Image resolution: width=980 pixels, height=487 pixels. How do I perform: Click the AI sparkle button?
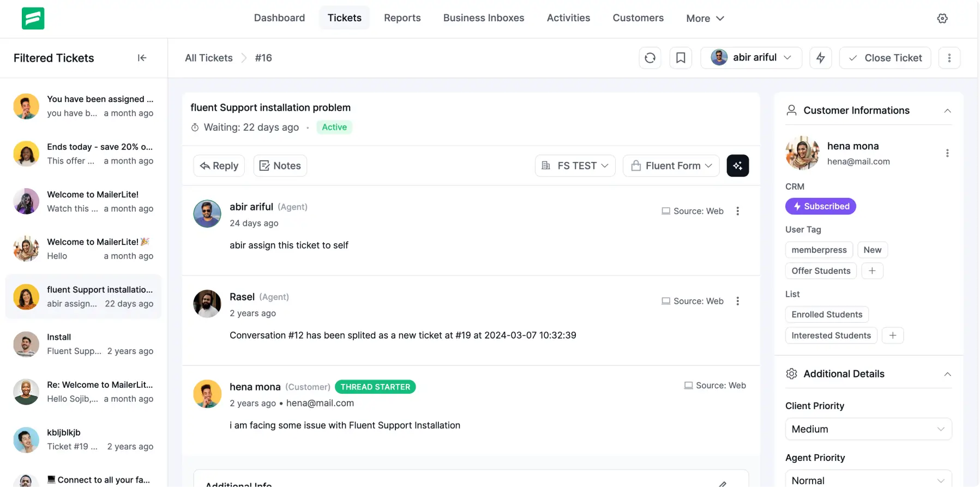pos(738,166)
